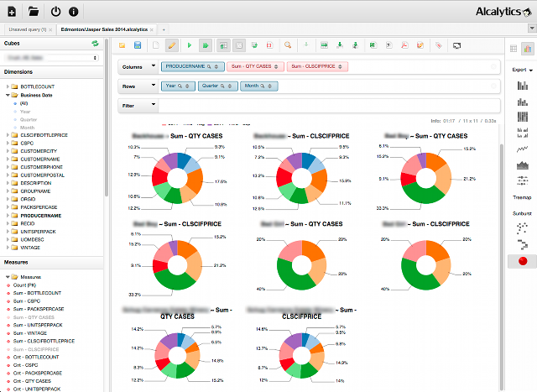This screenshot has width=537, height=392.
Task: Toggle automatic execution double-arrow button
Action: [206, 45]
